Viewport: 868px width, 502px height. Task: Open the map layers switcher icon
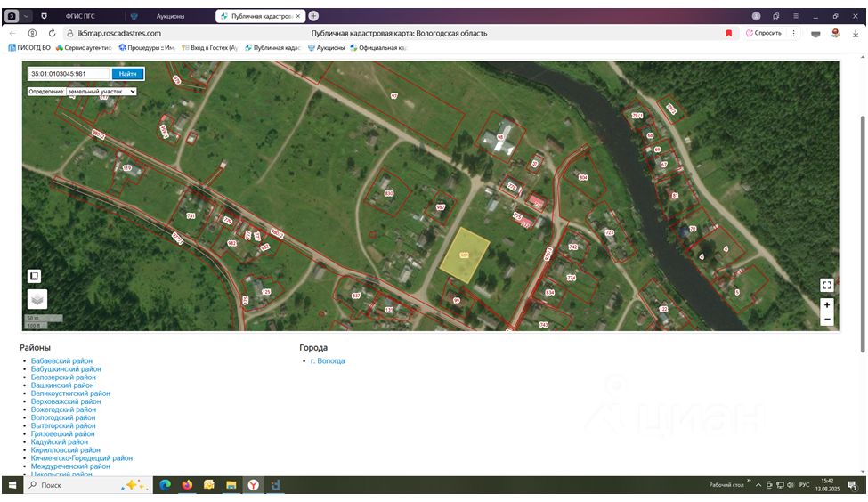coord(37,299)
